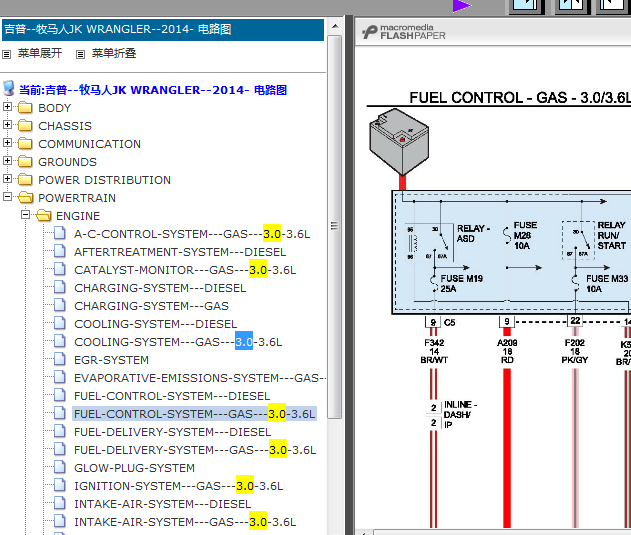Open FUEL-DELIVERY-SYSTEM---DIESEL document

[x=173, y=432]
